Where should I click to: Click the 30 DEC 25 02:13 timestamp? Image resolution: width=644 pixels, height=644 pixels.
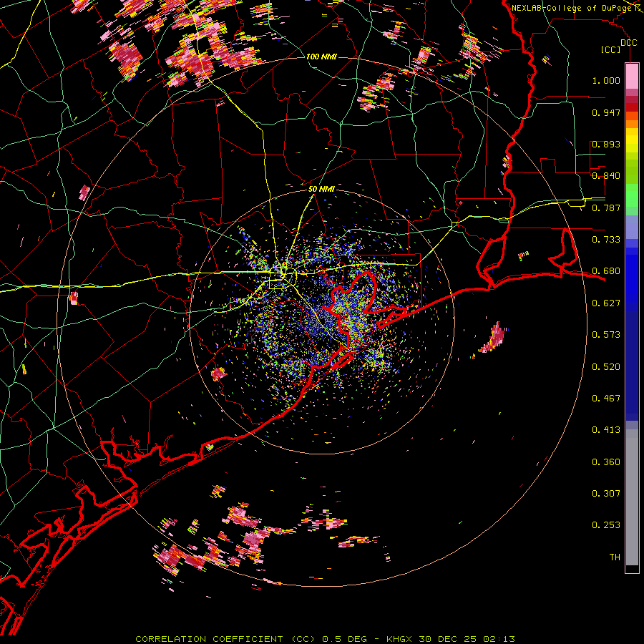click(467, 639)
